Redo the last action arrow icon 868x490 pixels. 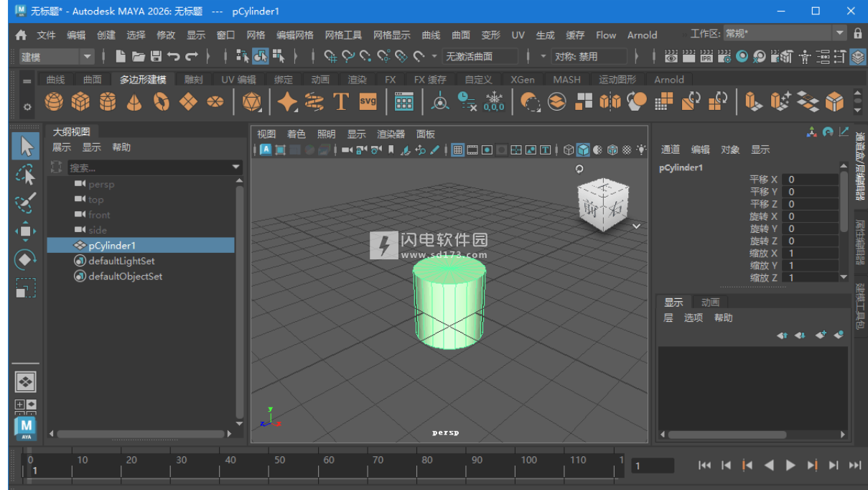pos(191,56)
